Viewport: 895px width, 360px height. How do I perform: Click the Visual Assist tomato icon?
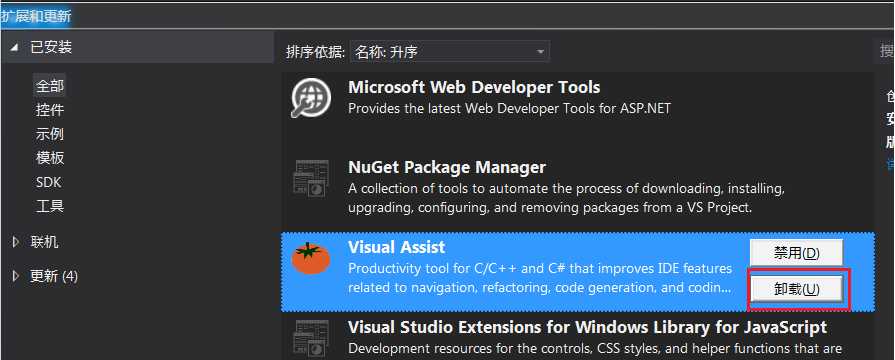(311, 258)
